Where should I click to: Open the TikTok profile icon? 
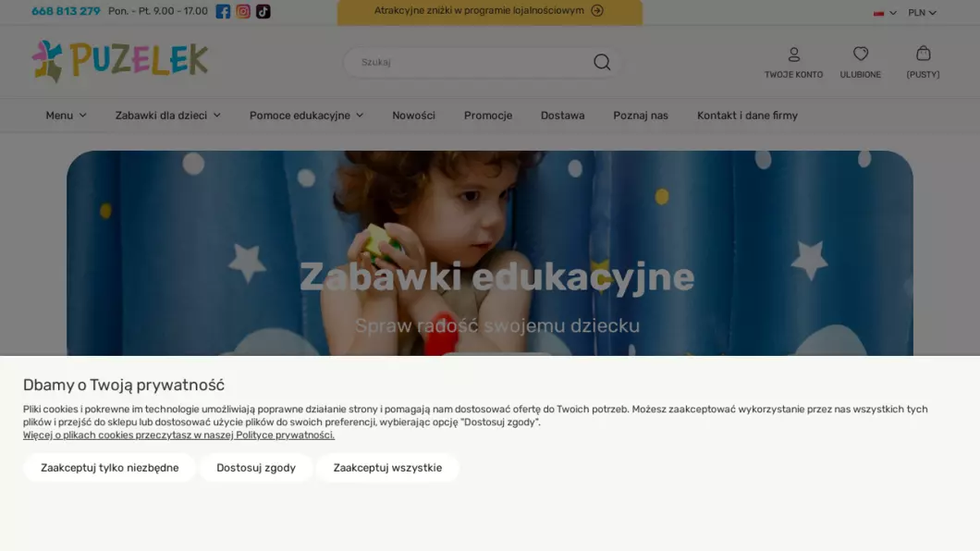[263, 11]
